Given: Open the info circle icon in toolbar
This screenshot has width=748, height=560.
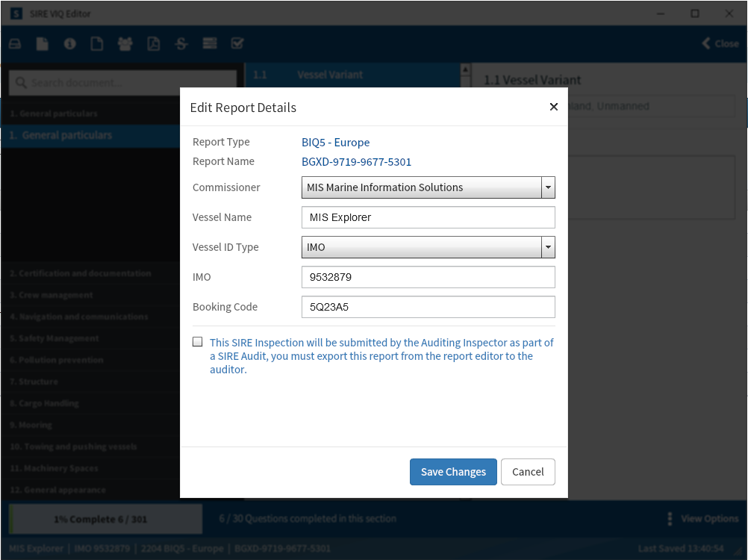Looking at the screenshot, I should click(x=69, y=44).
